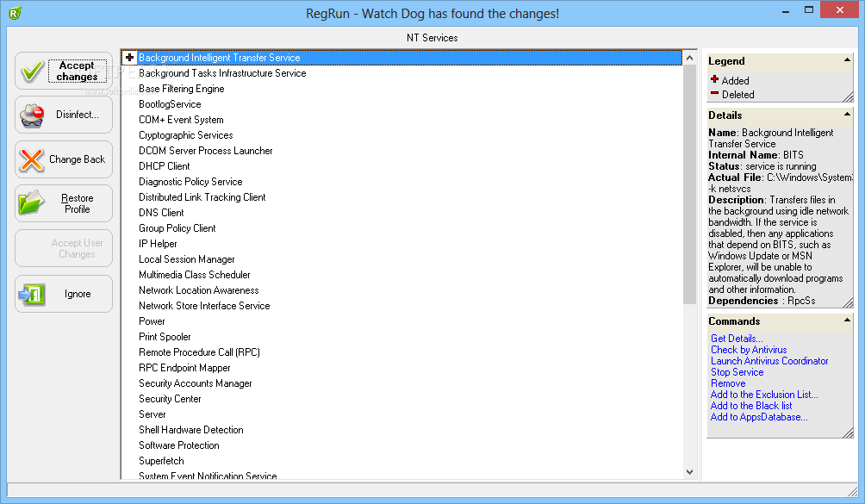This screenshot has width=865, height=504.
Task: Select Group Policy Client
Action: (177, 227)
